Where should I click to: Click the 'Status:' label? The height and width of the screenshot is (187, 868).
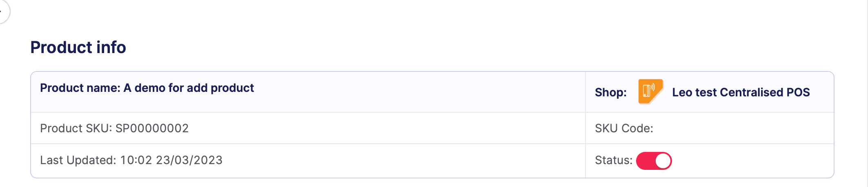point(613,160)
